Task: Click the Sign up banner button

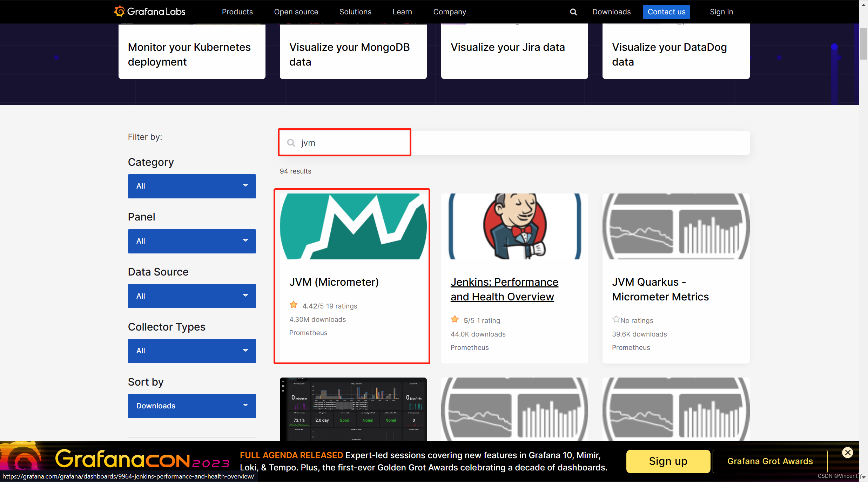Action: point(668,461)
